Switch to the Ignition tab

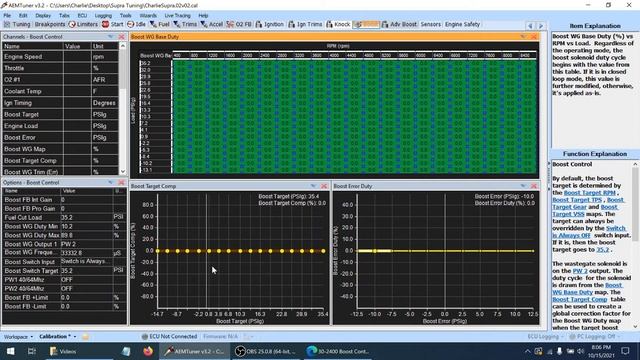(x=269, y=24)
